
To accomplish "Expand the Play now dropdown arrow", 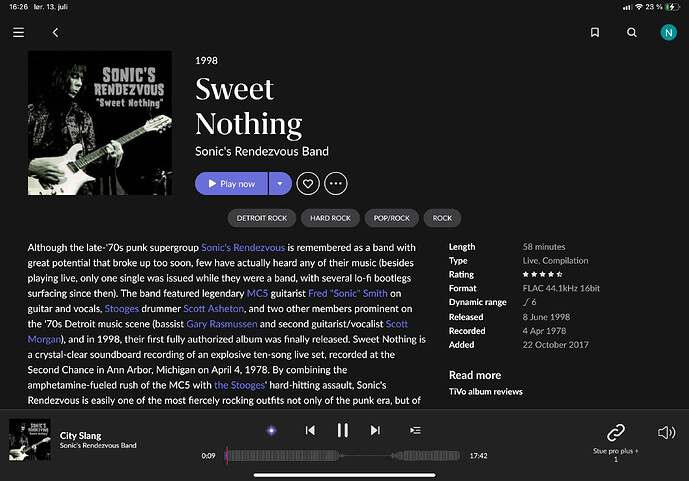I will click(280, 184).
